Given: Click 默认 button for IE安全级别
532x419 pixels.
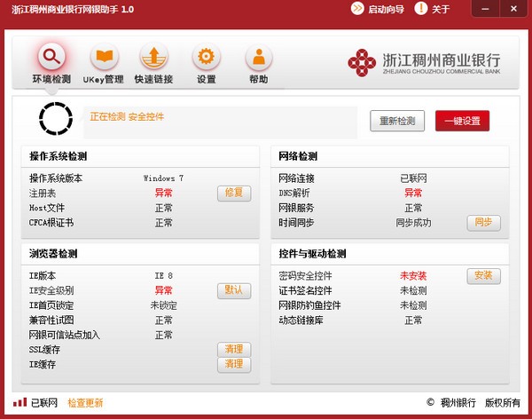Looking at the screenshot, I should [234, 290].
